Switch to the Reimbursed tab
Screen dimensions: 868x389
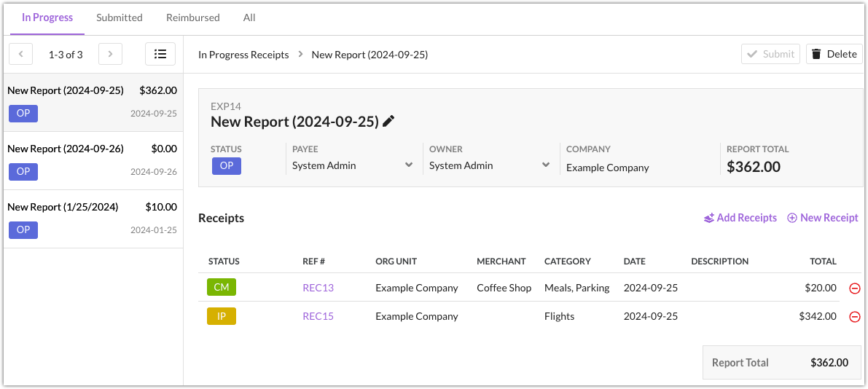tap(192, 17)
